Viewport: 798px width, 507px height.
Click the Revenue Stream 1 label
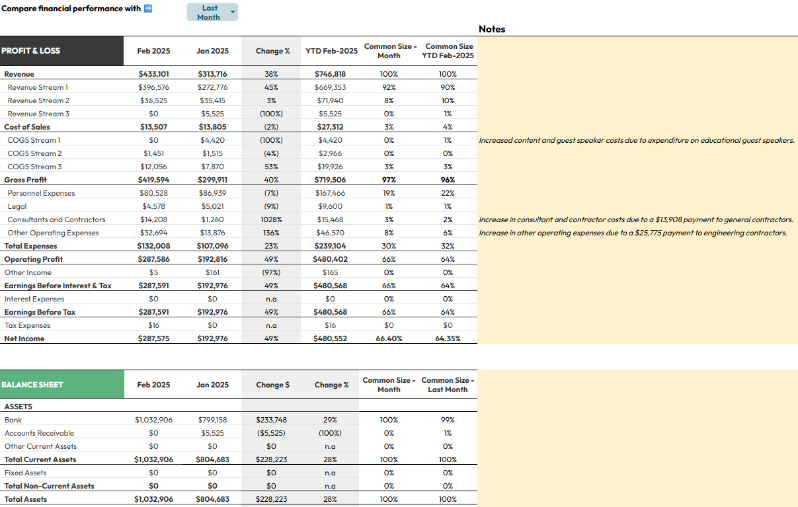(x=38, y=88)
